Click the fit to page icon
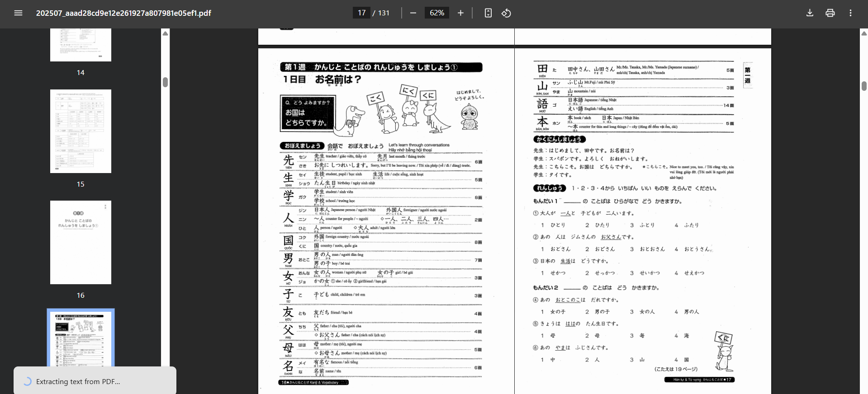This screenshot has width=868, height=394. [488, 13]
